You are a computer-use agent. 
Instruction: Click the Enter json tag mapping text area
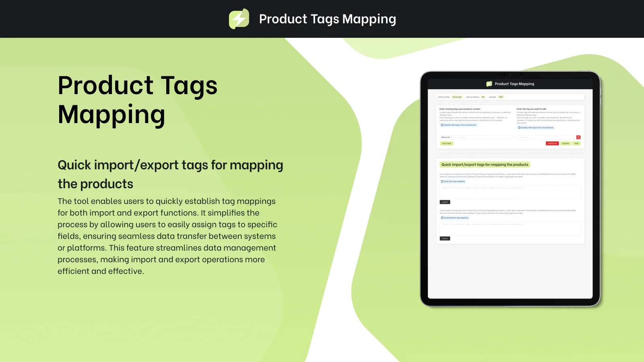[510, 192]
